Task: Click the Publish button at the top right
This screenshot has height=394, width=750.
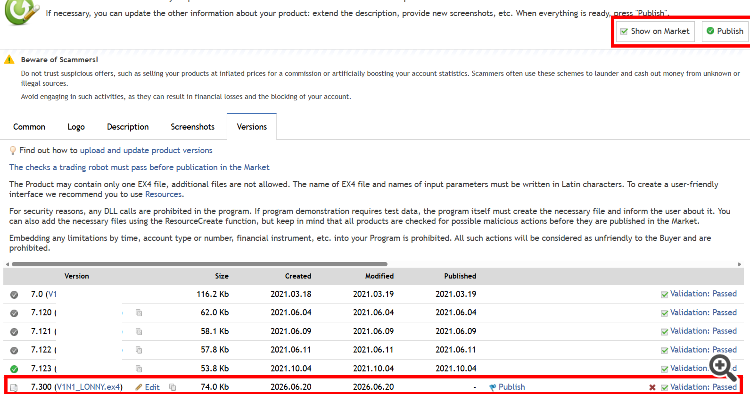Action: point(725,31)
